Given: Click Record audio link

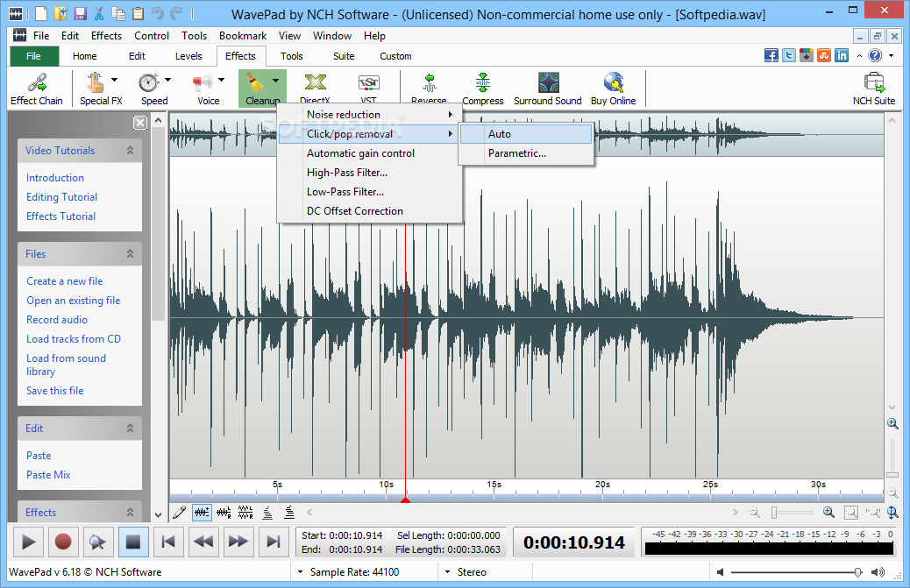Looking at the screenshot, I should [57, 320].
